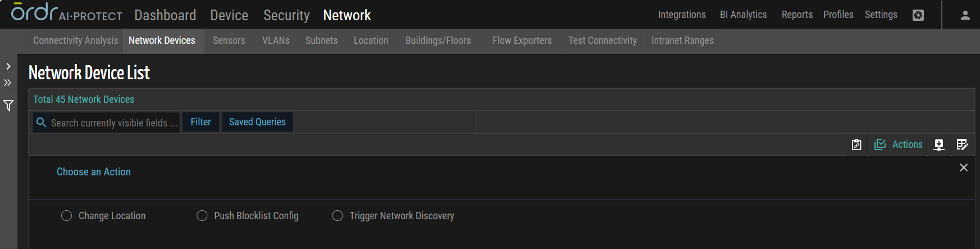Click the Ordr AI-Protect logo

66,13
